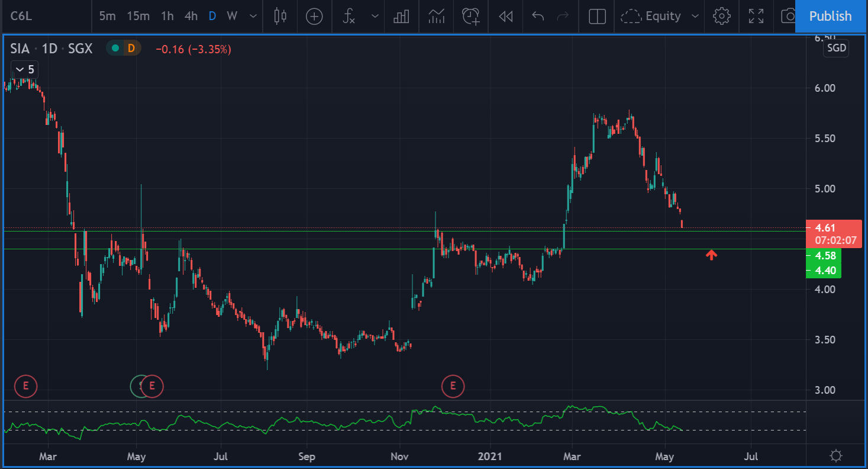
Task: Click the 3.00 price axis label
Action: pos(824,390)
